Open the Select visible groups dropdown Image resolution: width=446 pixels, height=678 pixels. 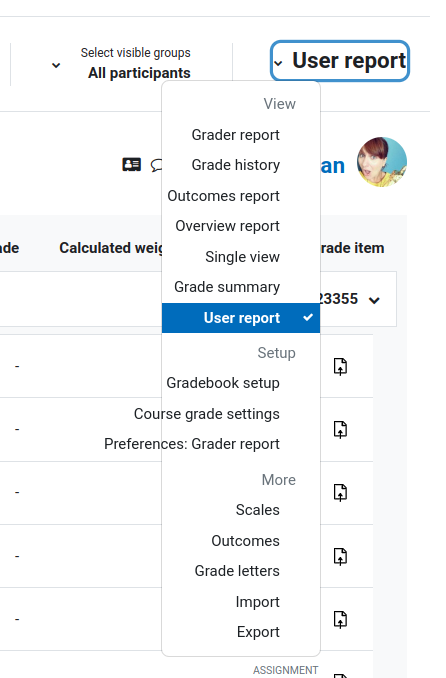(x=121, y=64)
